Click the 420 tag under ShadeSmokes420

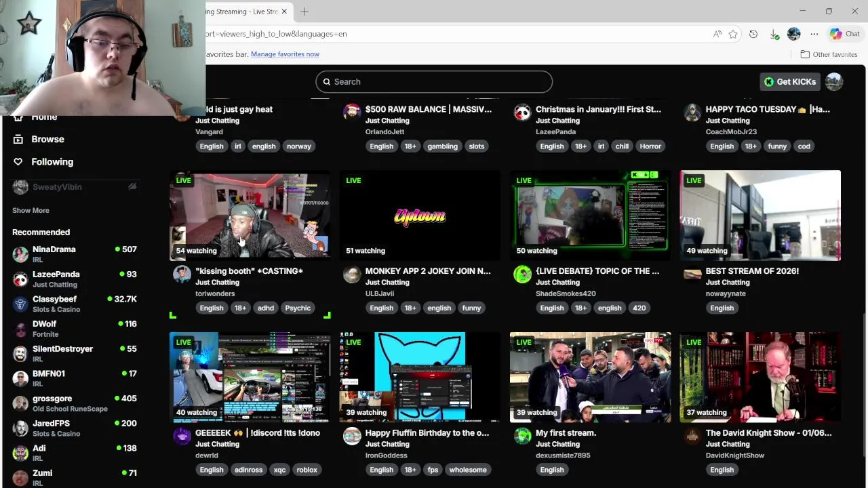639,308
